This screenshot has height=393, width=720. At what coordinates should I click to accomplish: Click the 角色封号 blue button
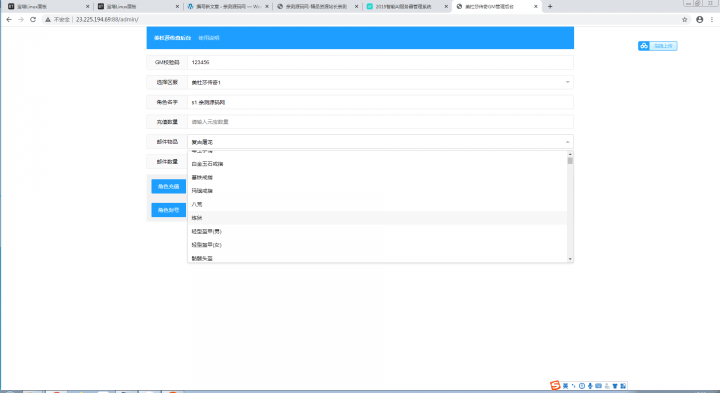pos(169,210)
